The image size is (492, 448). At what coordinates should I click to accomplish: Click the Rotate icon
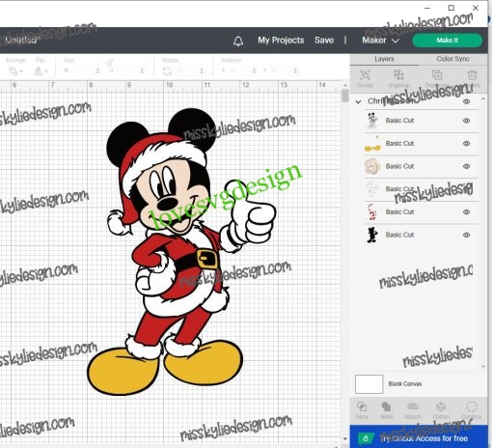[x=167, y=71]
